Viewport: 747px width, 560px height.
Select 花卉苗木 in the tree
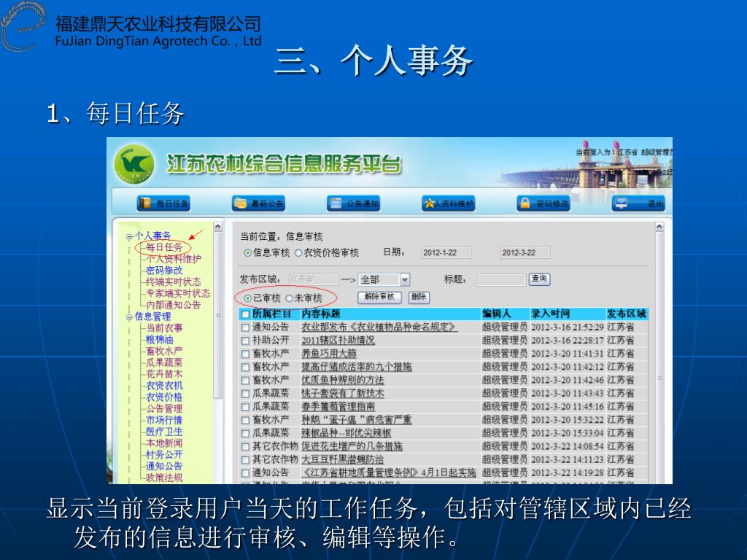164,374
